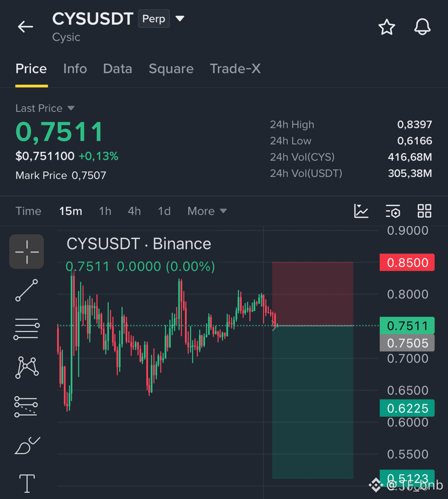Click the 24h Vol(CYS) value 416,68M

(410, 157)
